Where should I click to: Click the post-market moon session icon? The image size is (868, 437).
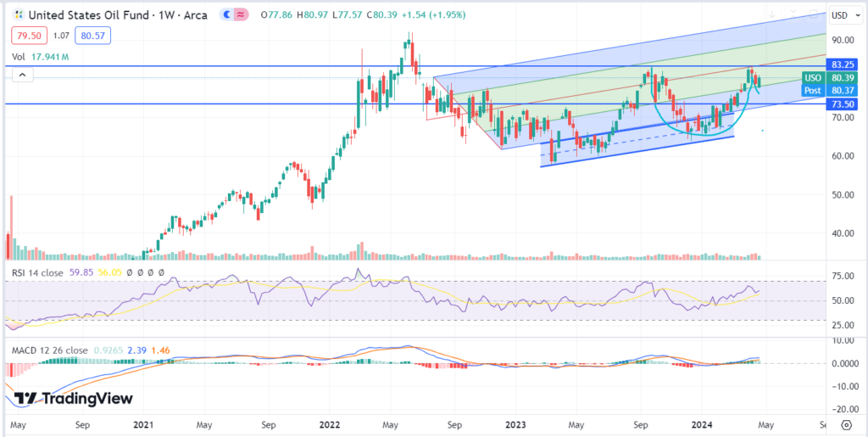[x=227, y=15]
